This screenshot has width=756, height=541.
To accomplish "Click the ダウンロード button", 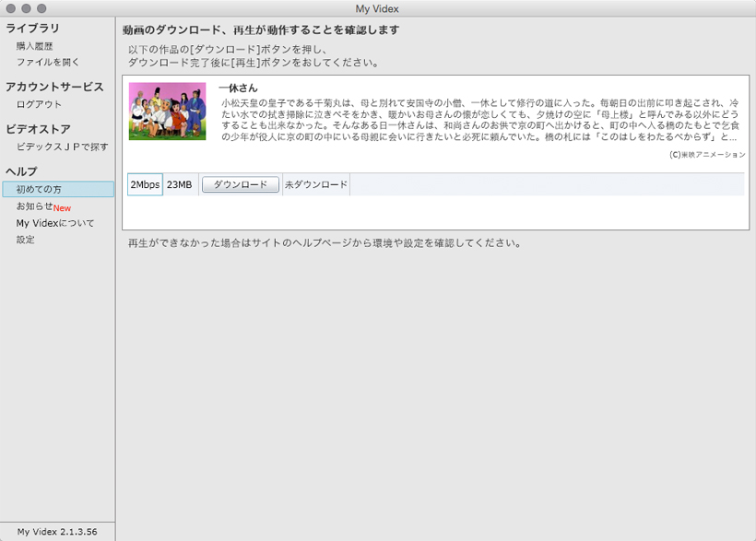I will (x=240, y=184).
